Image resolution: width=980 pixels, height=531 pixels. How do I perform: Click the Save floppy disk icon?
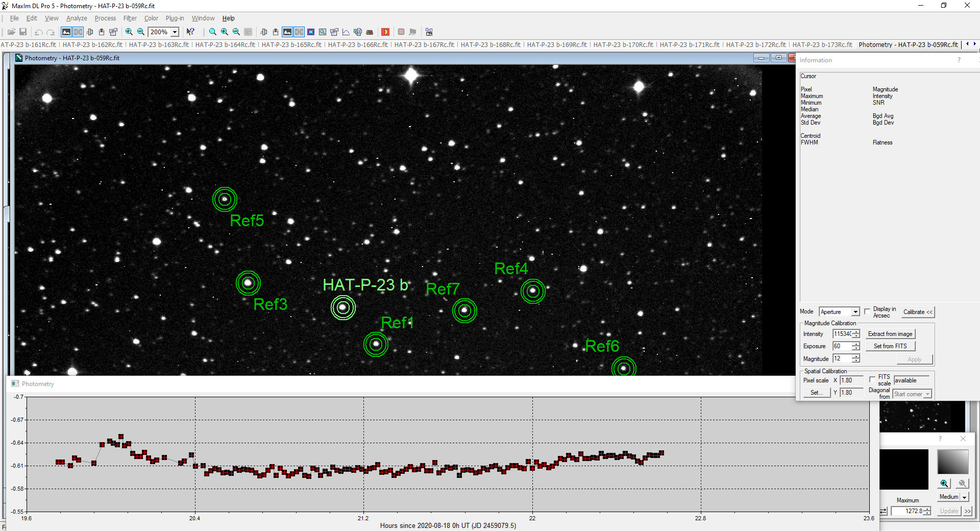click(23, 32)
